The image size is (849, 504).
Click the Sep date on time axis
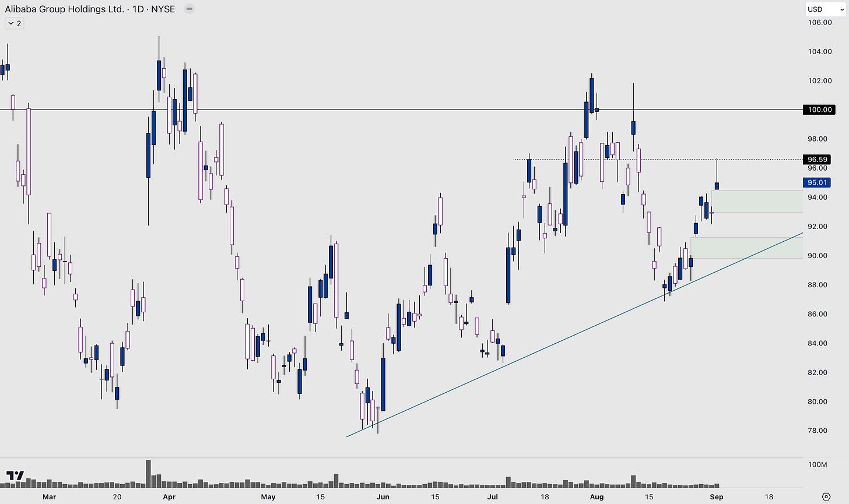point(717,497)
